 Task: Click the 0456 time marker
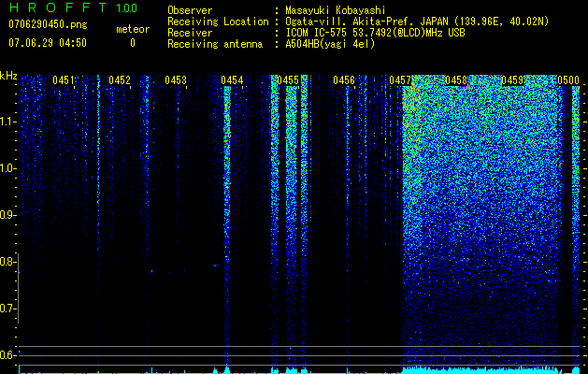(344, 80)
